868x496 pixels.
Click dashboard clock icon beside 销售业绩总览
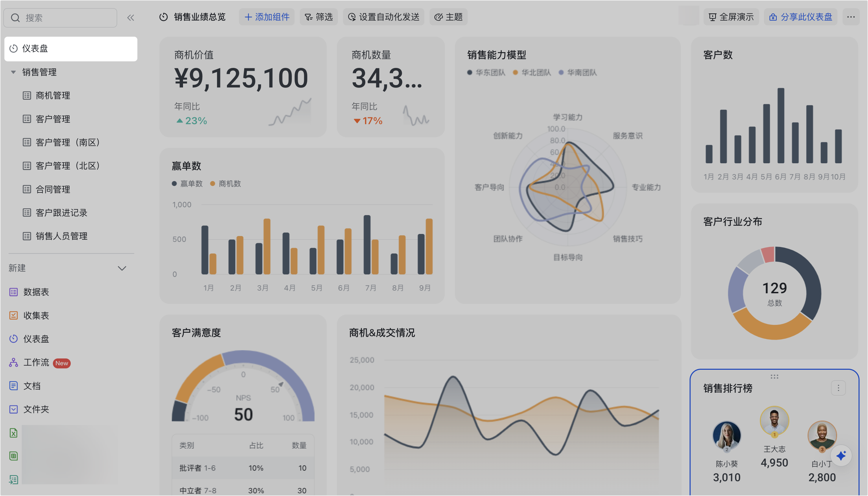pos(163,17)
